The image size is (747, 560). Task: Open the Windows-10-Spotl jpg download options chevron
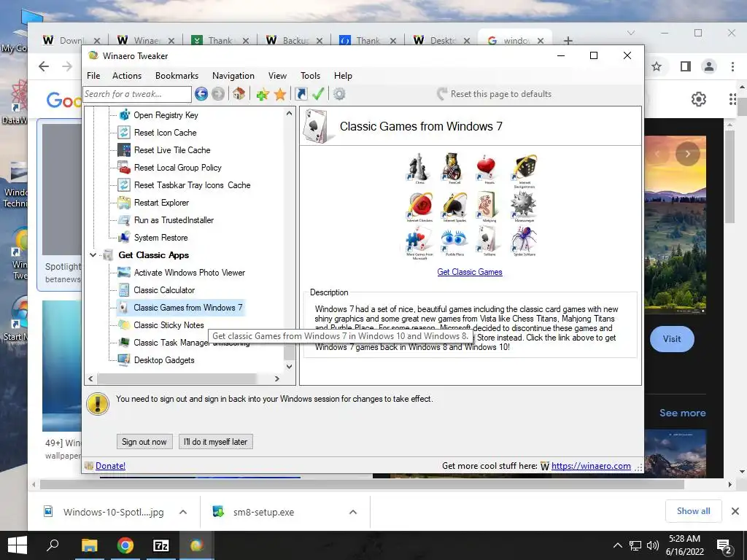[183, 512]
